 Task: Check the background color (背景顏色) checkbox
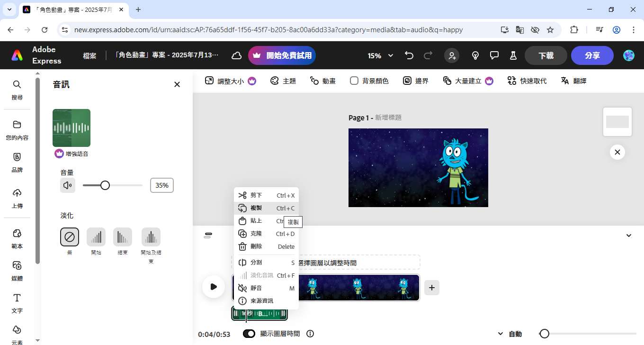(354, 81)
